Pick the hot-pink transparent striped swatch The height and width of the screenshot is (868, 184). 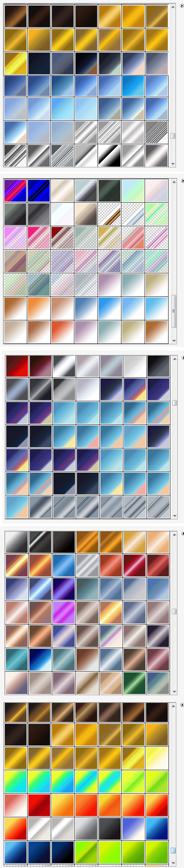pyautogui.click(x=39, y=238)
